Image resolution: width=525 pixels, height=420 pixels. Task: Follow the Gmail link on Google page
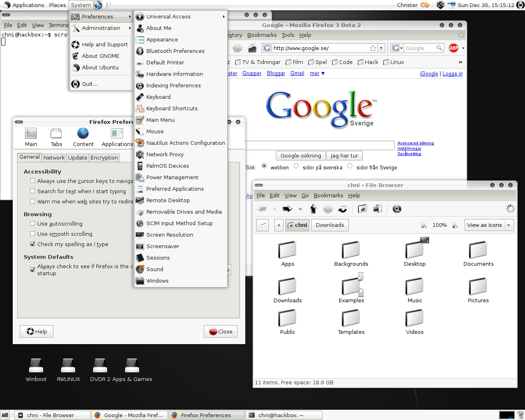coord(297,73)
